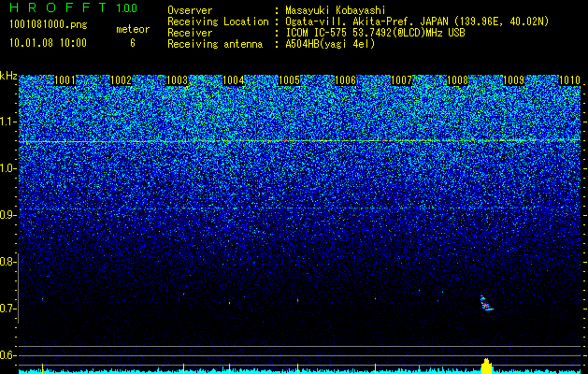Click the antenna A504HB(yagi 4el) text

point(330,44)
